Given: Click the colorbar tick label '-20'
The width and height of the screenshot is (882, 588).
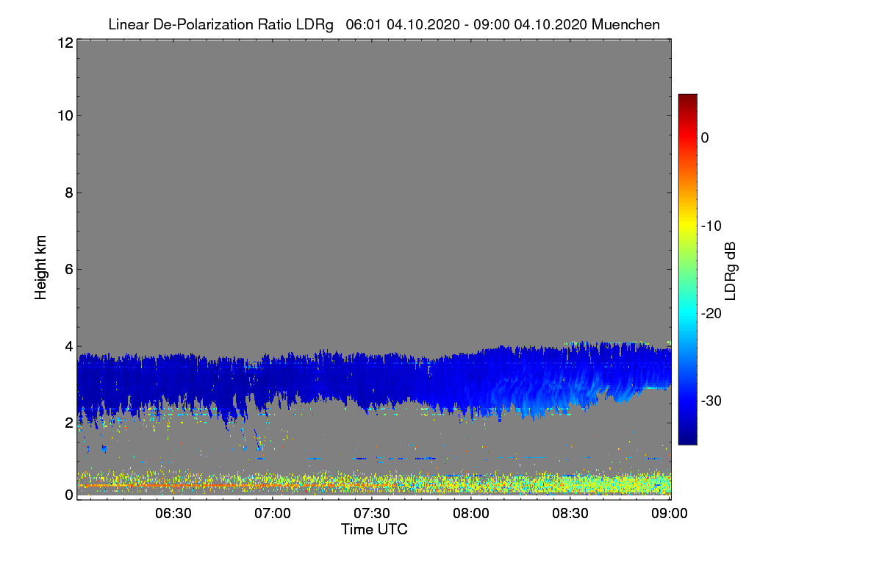Looking at the screenshot, I should click(711, 313).
